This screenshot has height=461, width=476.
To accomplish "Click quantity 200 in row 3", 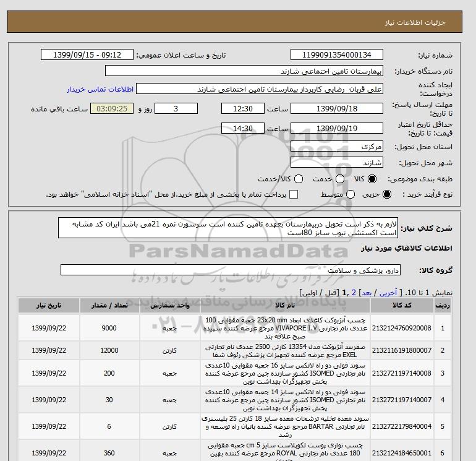I will tap(109, 373).
